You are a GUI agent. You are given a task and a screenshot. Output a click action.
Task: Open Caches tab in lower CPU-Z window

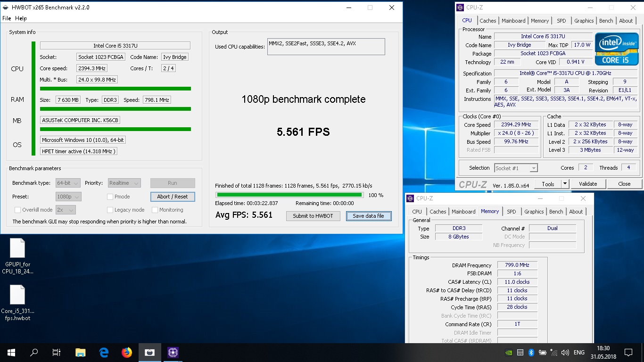pyautogui.click(x=438, y=212)
